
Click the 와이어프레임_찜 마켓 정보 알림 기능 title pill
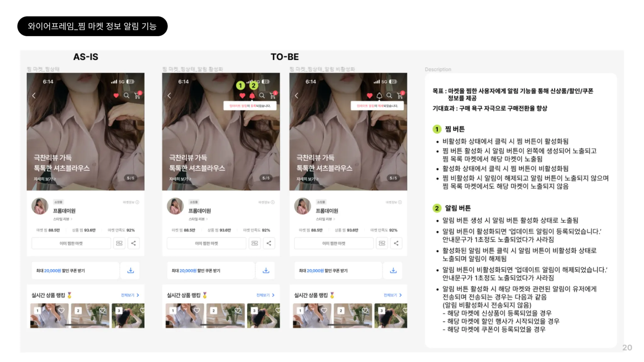(x=92, y=26)
